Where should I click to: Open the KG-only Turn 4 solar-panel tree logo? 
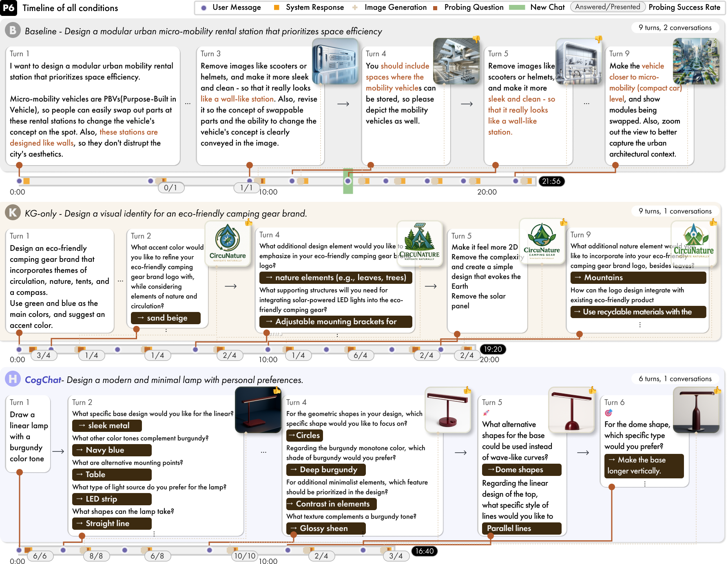click(x=420, y=243)
